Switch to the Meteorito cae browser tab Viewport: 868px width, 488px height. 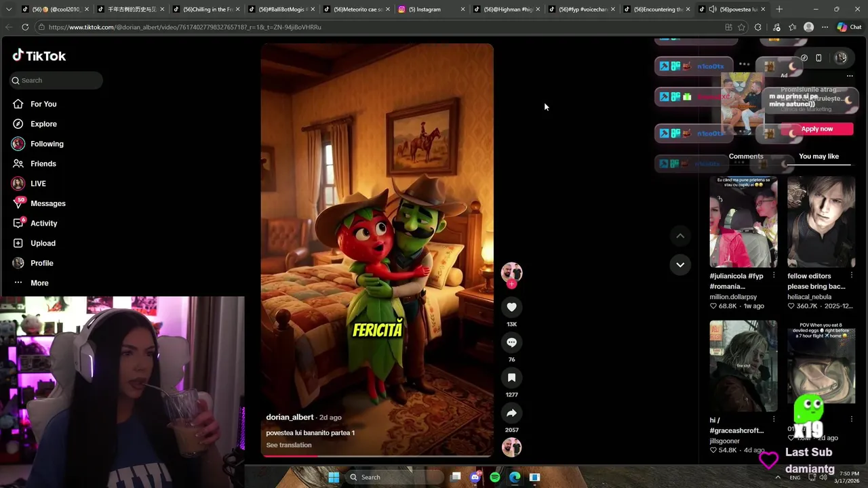[357, 9]
